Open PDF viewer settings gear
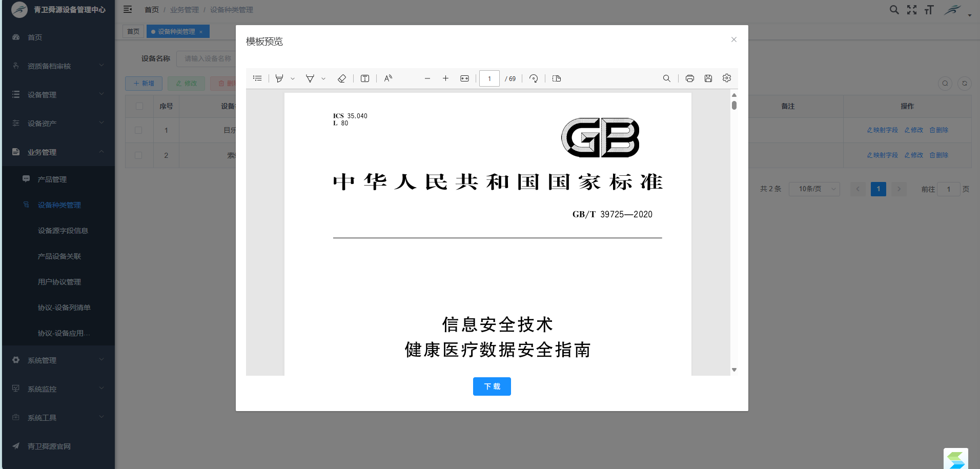The image size is (980, 469). (x=727, y=78)
